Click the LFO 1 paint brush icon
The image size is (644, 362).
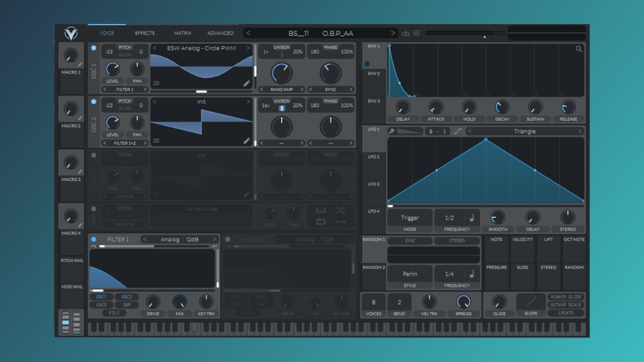392,131
